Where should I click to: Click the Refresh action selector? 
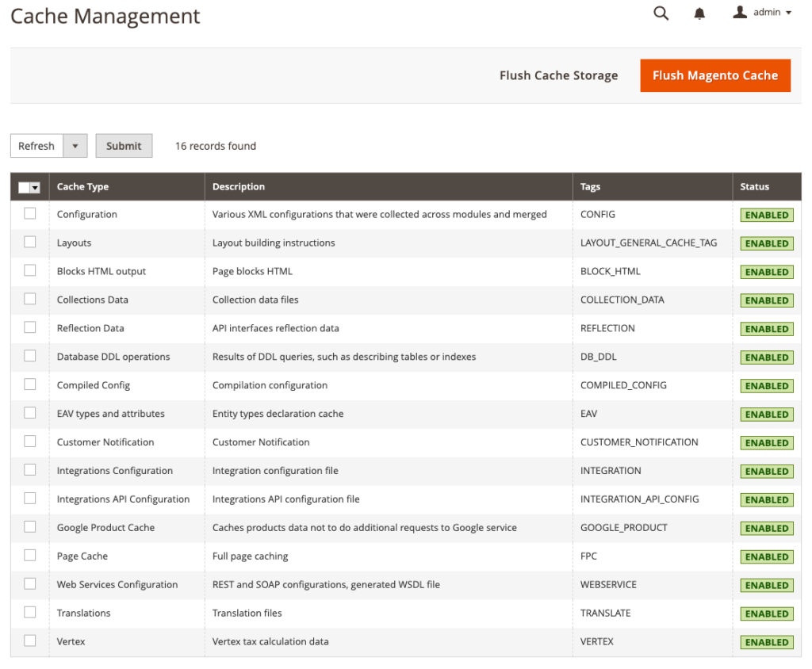(36, 145)
